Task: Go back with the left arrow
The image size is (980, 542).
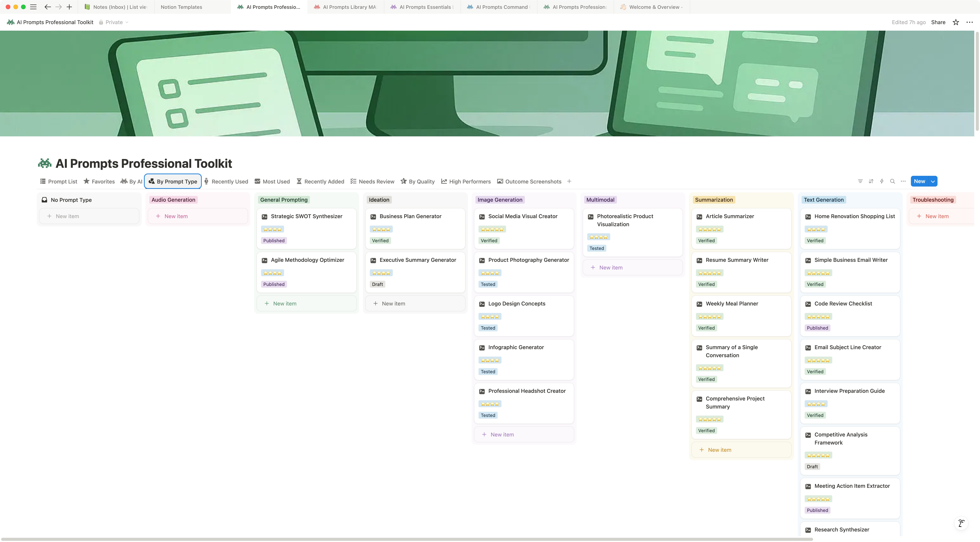Action: click(x=47, y=7)
